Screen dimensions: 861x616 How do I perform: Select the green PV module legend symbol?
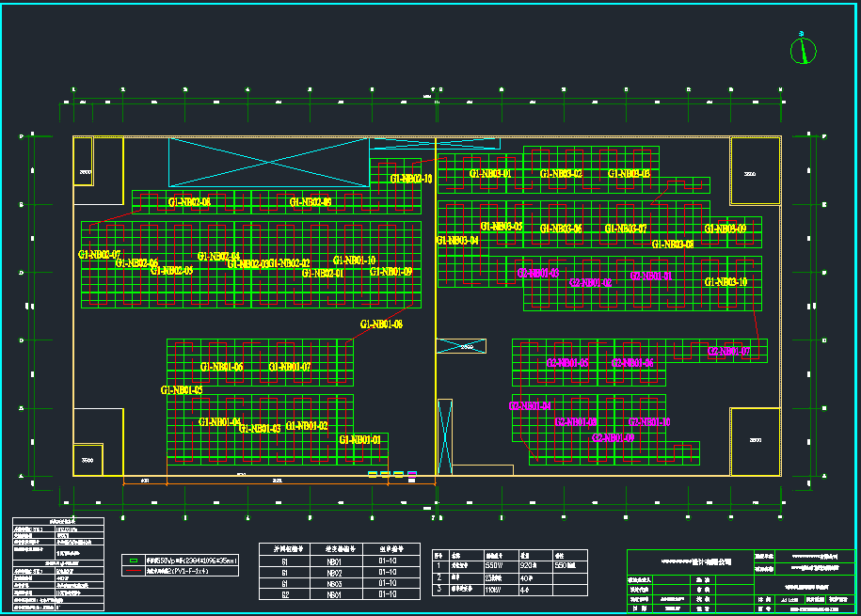click(x=134, y=560)
